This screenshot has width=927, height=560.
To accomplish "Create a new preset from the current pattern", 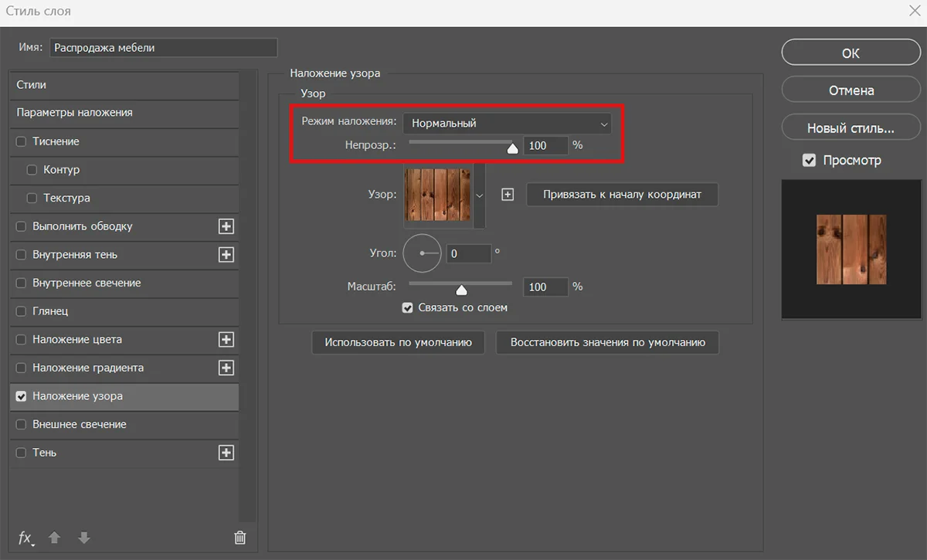I will pyautogui.click(x=508, y=195).
